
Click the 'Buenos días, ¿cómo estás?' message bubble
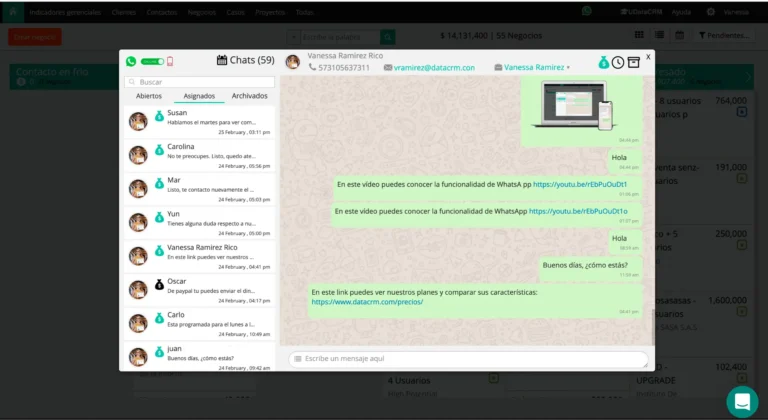pyautogui.click(x=590, y=269)
